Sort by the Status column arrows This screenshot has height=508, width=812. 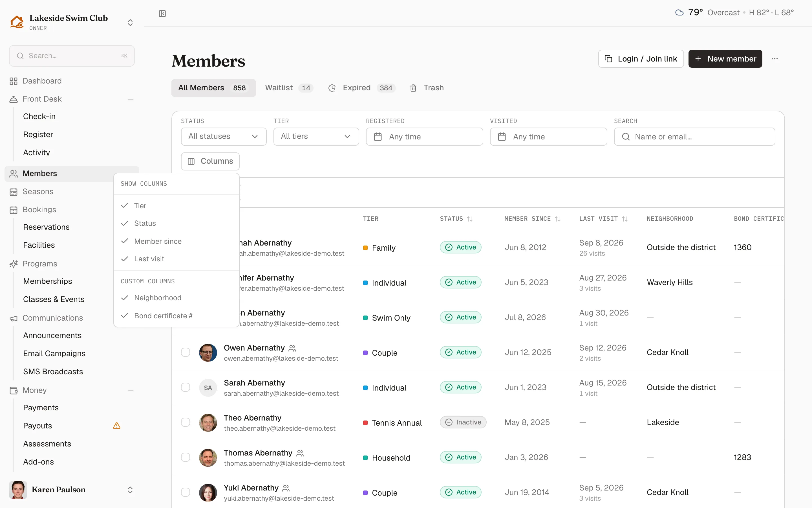(x=470, y=219)
